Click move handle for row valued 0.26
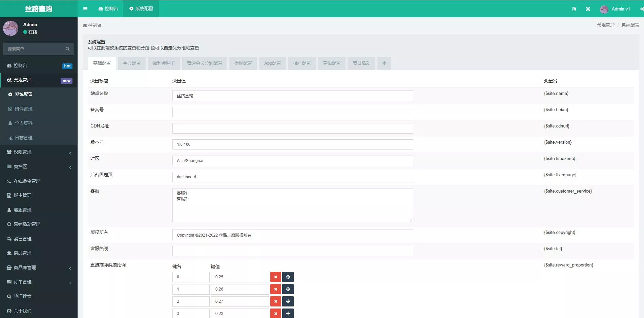 coord(288,289)
